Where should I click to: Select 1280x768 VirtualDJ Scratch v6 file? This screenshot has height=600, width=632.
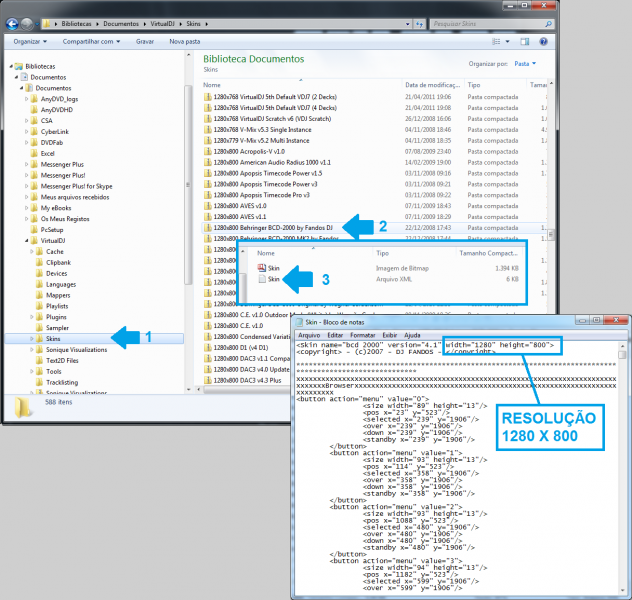[272, 119]
